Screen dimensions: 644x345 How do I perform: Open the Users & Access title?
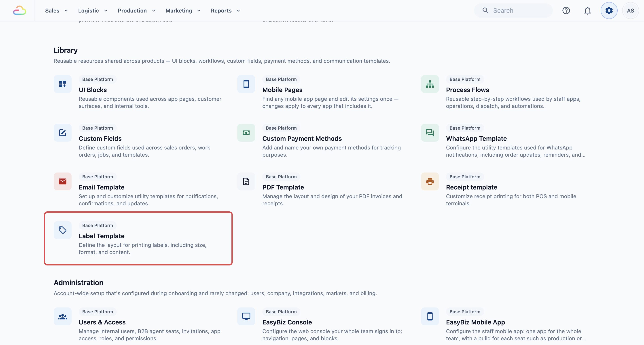pos(102,322)
